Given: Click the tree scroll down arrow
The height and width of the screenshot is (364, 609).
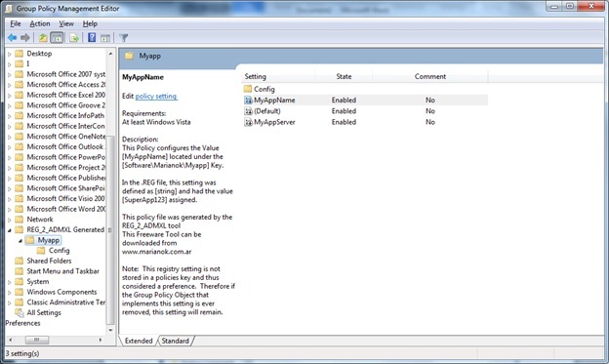Looking at the screenshot, I should [110, 330].
